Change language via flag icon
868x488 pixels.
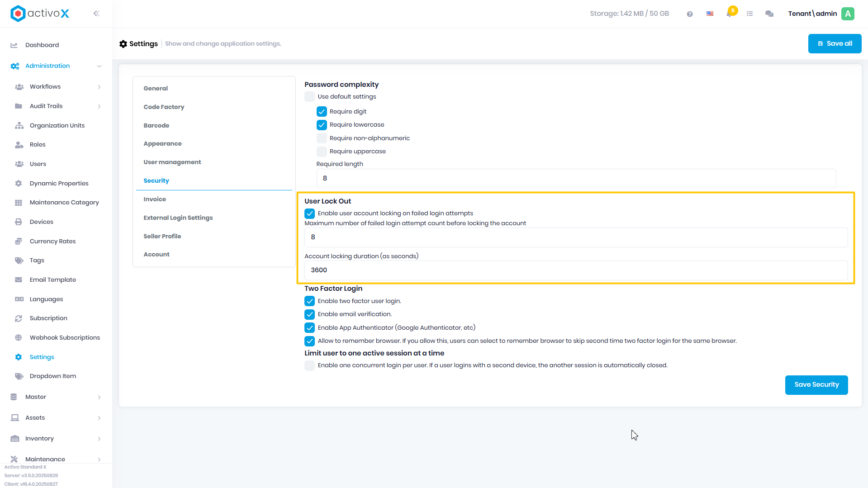click(x=710, y=14)
